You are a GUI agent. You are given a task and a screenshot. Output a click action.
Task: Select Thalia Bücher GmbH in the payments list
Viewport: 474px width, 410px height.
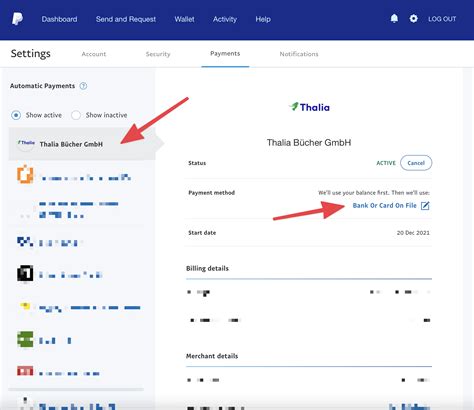click(x=82, y=144)
